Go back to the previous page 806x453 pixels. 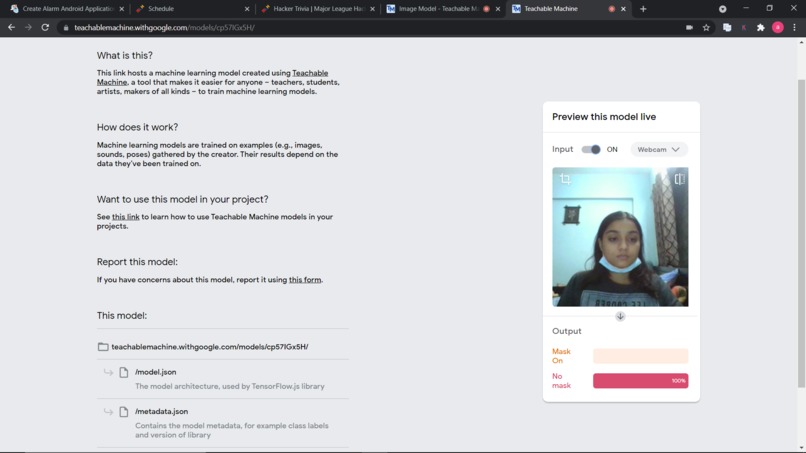click(11, 27)
